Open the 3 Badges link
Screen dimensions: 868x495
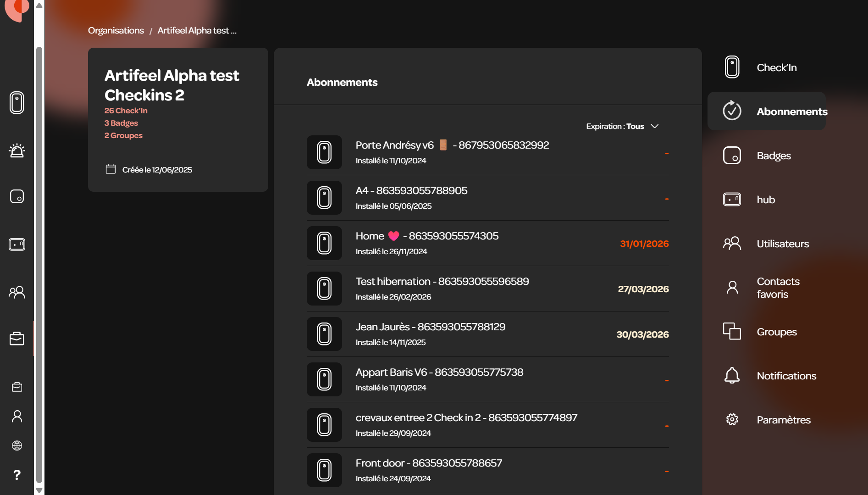pos(121,123)
